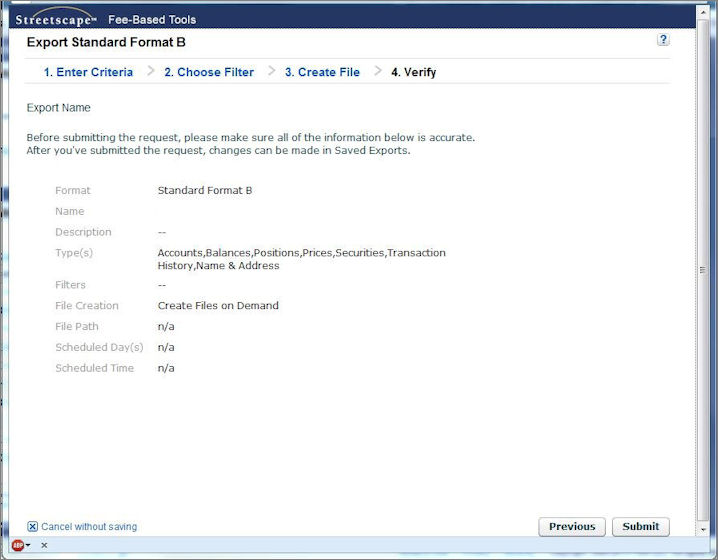Click the Cancel without saving link
Image resolution: width=718 pixels, height=560 pixels.
[89, 527]
